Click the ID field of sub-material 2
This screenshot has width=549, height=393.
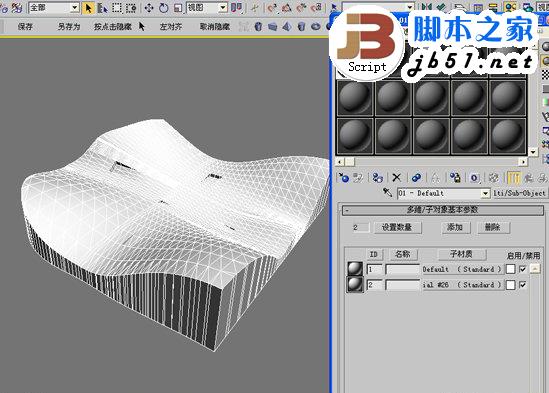(x=375, y=285)
